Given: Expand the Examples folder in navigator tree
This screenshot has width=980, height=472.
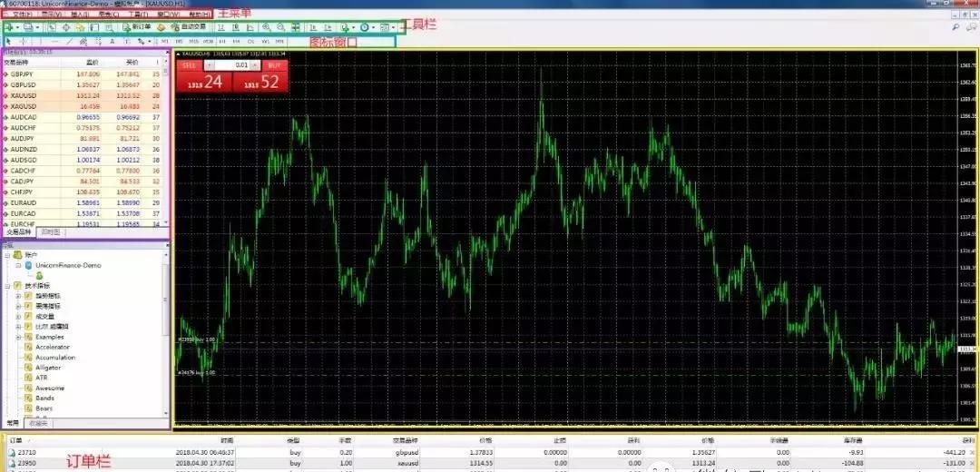Looking at the screenshot, I should [18, 337].
